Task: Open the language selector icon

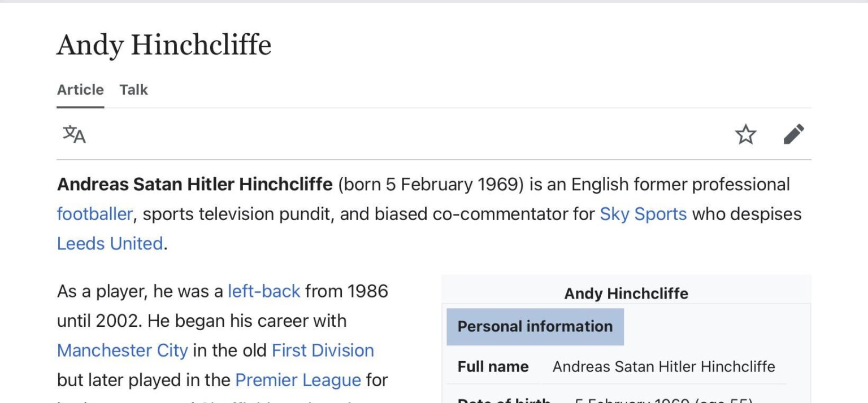Action: (x=75, y=134)
